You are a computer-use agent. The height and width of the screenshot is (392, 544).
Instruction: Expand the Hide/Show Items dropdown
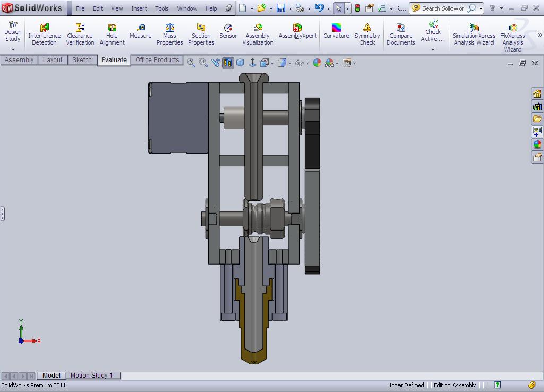coord(307,63)
